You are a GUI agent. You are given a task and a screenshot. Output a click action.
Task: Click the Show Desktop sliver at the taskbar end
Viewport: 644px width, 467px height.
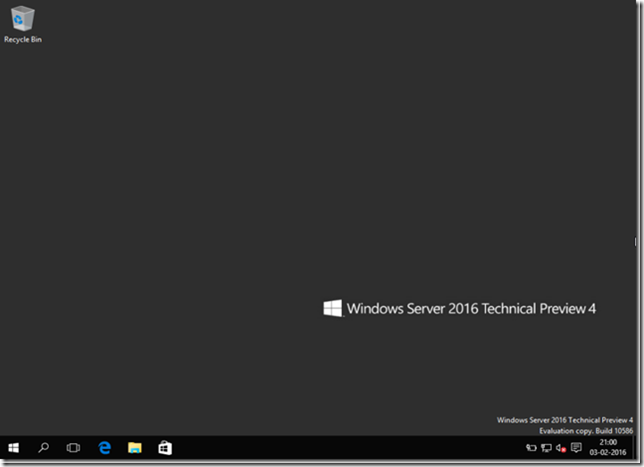coord(633,448)
